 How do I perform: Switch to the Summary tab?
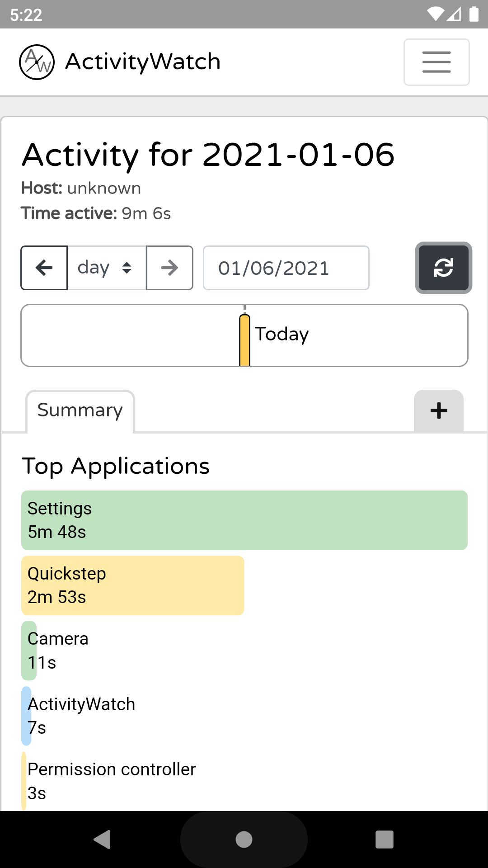tap(80, 410)
